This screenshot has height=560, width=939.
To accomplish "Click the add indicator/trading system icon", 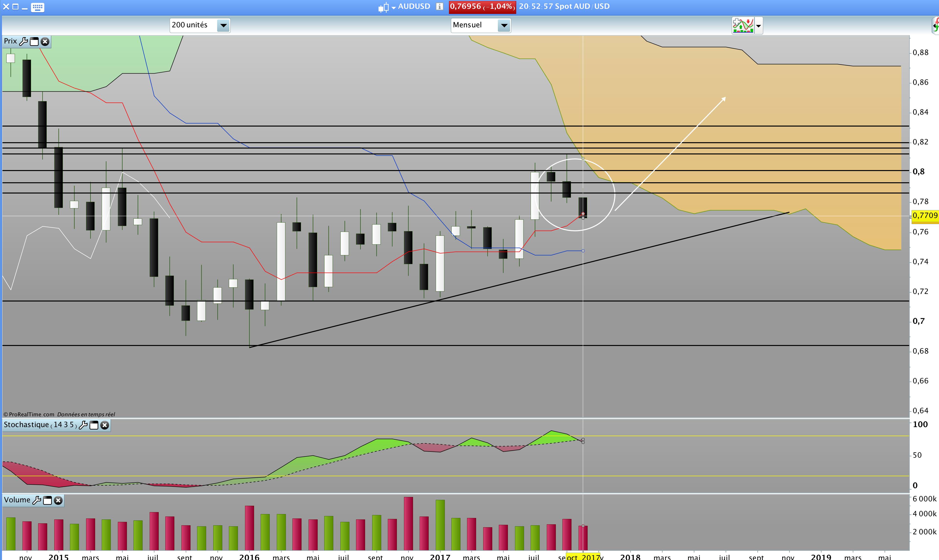I will 743,26.
